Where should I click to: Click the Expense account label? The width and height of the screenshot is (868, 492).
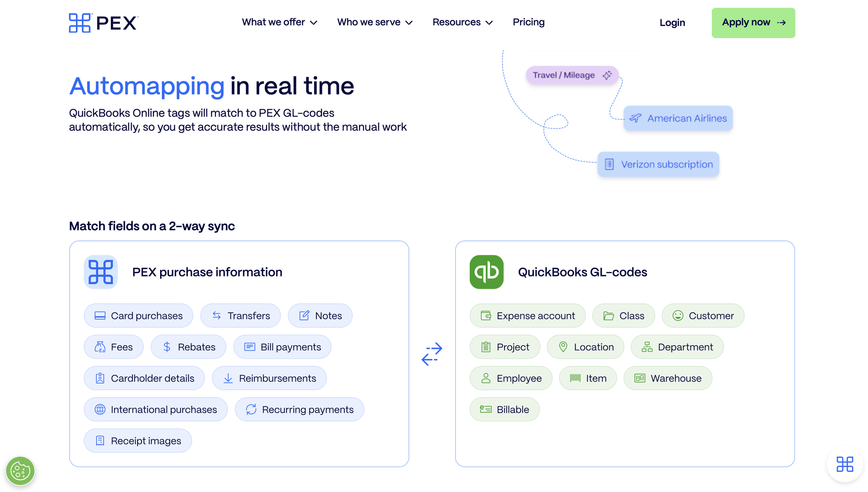[536, 316]
